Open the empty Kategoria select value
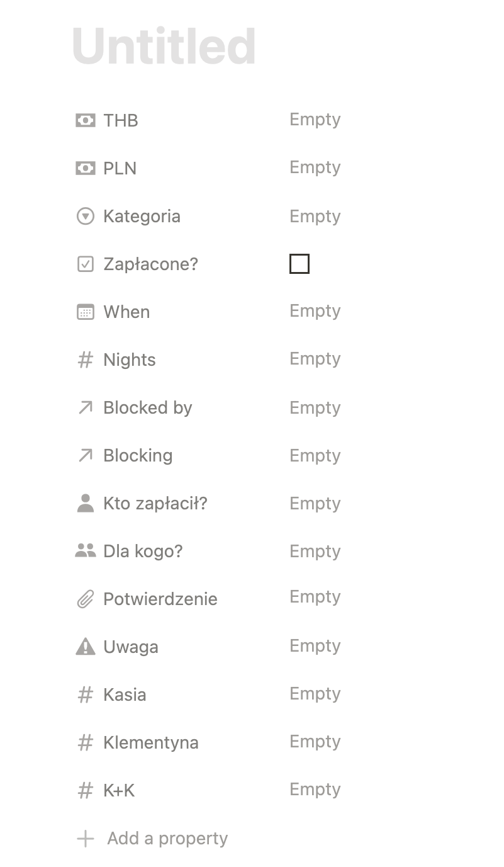 click(x=315, y=216)
